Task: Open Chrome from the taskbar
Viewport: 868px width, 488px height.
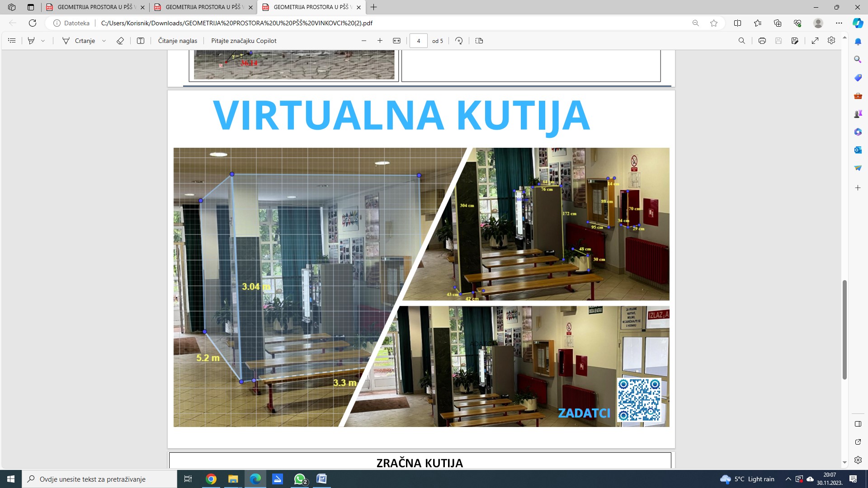Action: coord(211,479)
